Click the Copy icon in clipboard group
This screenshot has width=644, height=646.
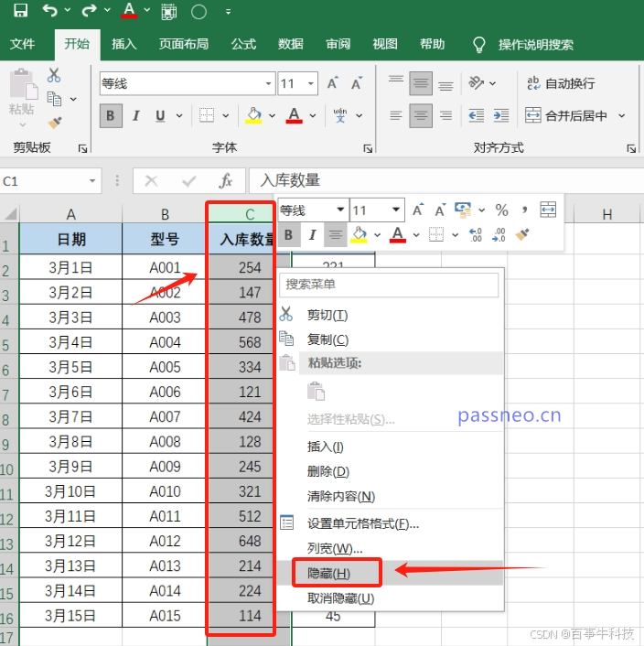[x=54, y=99]
